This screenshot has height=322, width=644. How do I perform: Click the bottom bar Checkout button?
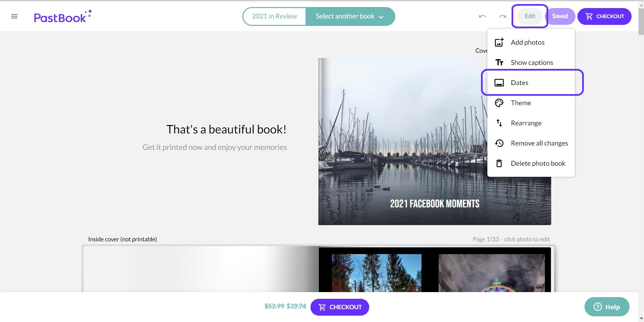tap(339, 307)
